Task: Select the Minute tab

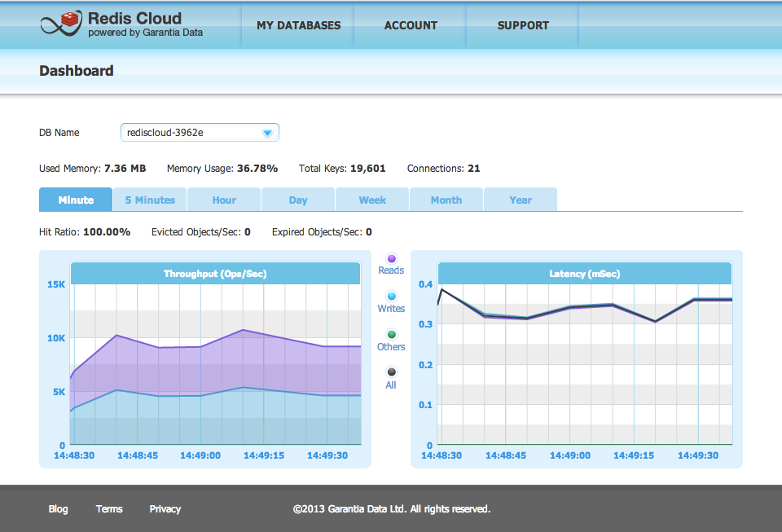Action: (x=76, y=200)
